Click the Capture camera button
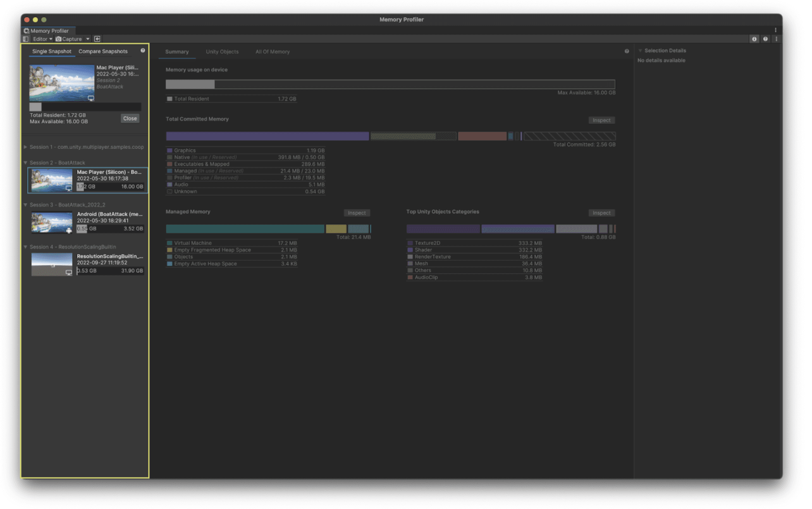Viewport: 812px width, 509px height. pyautogui.click(x=69, y=39)
